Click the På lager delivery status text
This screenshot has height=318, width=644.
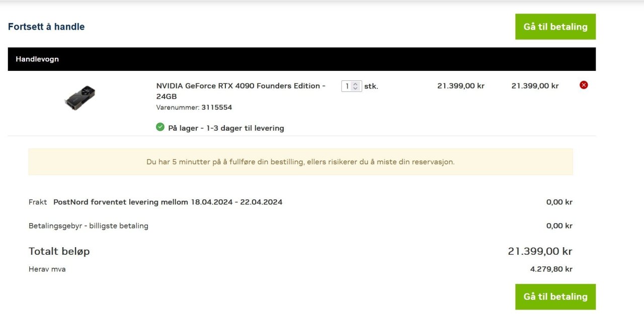(226, 128)
